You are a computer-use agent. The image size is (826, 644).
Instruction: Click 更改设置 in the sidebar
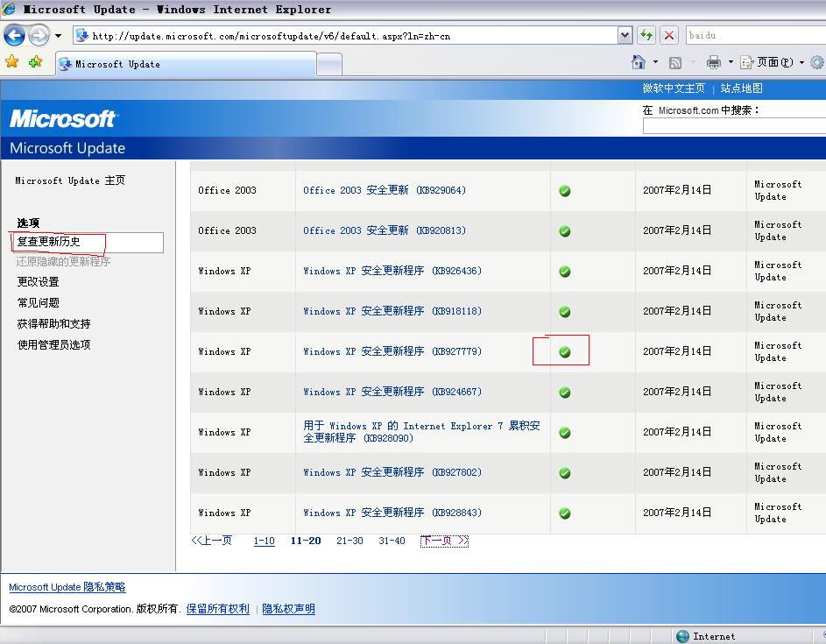[38, 282]
